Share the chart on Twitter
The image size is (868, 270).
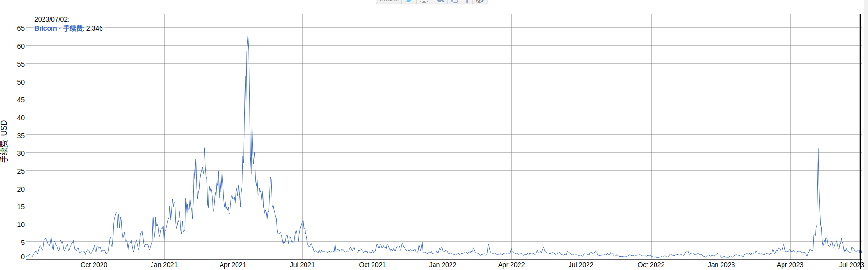click(409, 1)
